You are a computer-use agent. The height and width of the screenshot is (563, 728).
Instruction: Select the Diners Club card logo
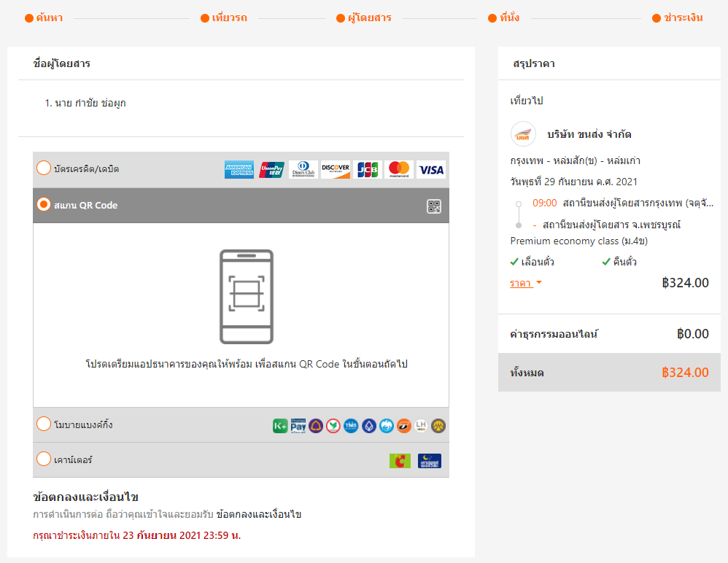tap(303, 170)
